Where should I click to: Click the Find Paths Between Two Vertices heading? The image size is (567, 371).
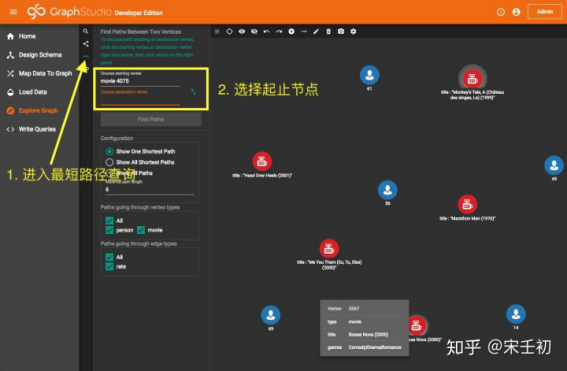point(141,32)
